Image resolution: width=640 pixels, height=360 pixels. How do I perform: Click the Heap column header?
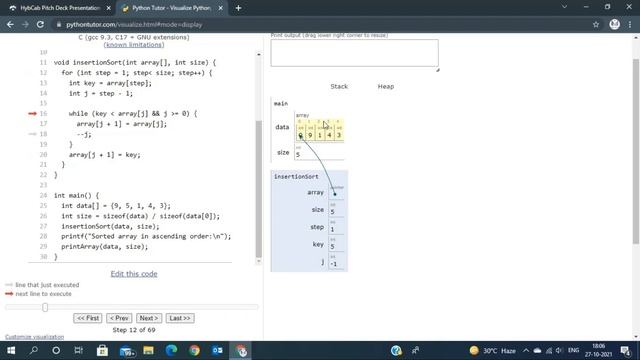coord(386,87)
